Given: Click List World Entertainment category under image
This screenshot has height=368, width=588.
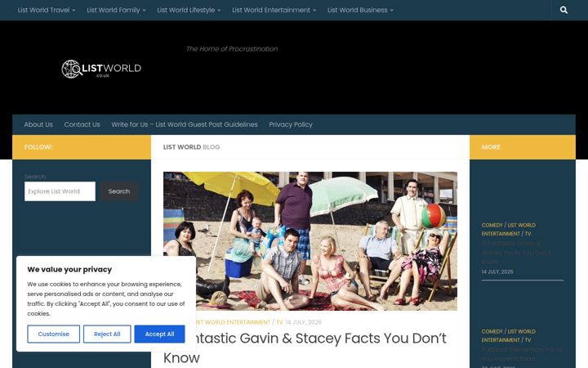Looking at the screenshot, I should [233, 322].
